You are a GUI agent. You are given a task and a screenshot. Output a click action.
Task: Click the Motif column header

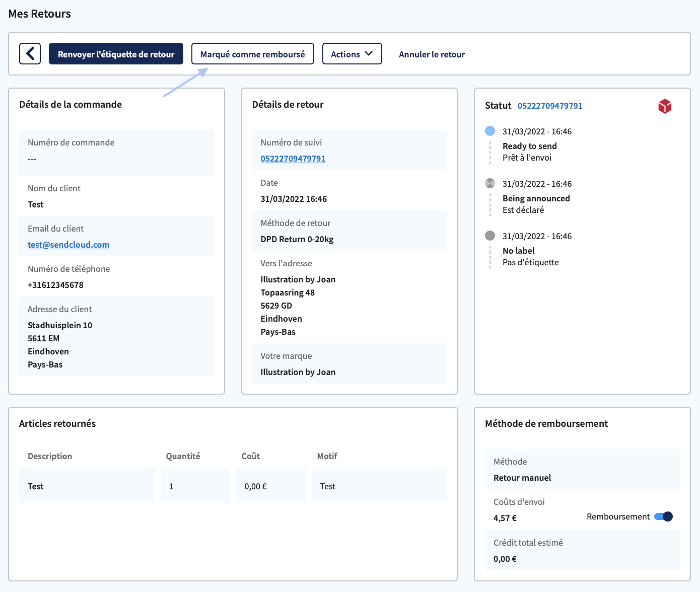[x=327, y=456]
